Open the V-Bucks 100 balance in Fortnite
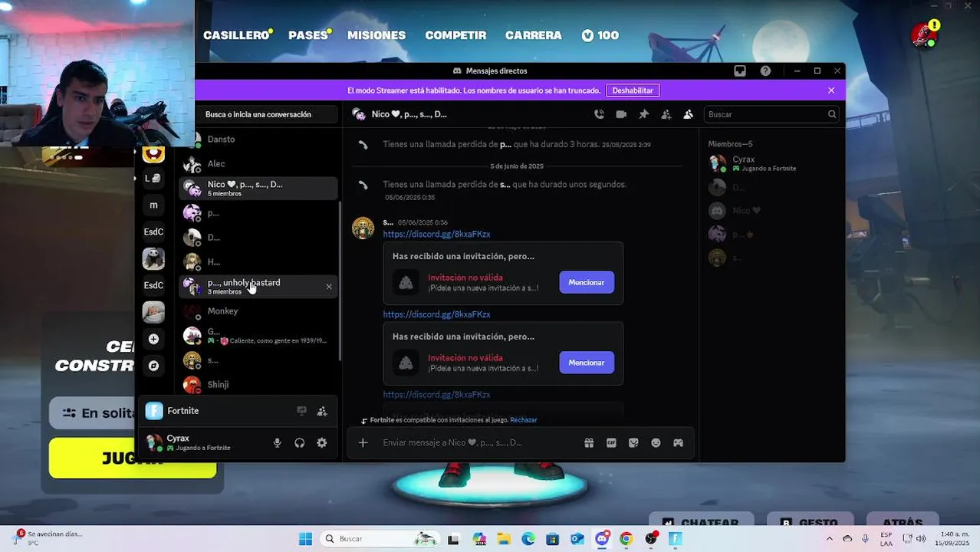980x552 pixels. click(600, 35)
